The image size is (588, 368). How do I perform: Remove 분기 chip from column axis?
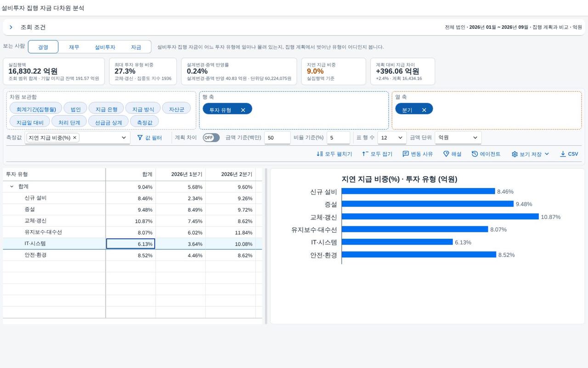tap(424, 110)
